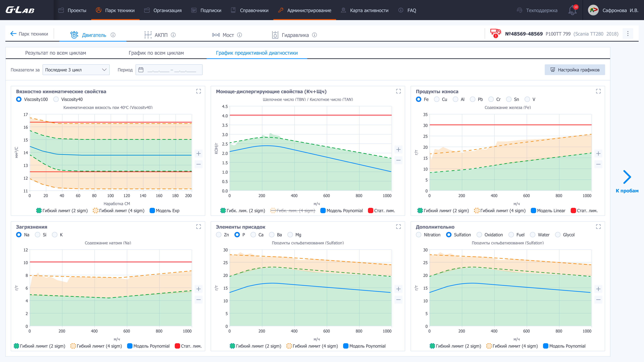Screen dimensions: 644x362
Task: Select the Viscosity40 radio button
Action: click(x=56, y=99)
